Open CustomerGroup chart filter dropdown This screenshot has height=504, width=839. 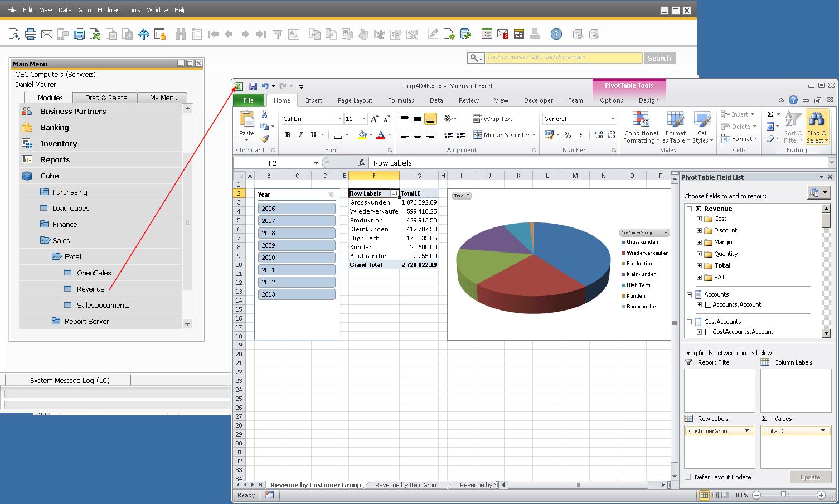(665, 232)
